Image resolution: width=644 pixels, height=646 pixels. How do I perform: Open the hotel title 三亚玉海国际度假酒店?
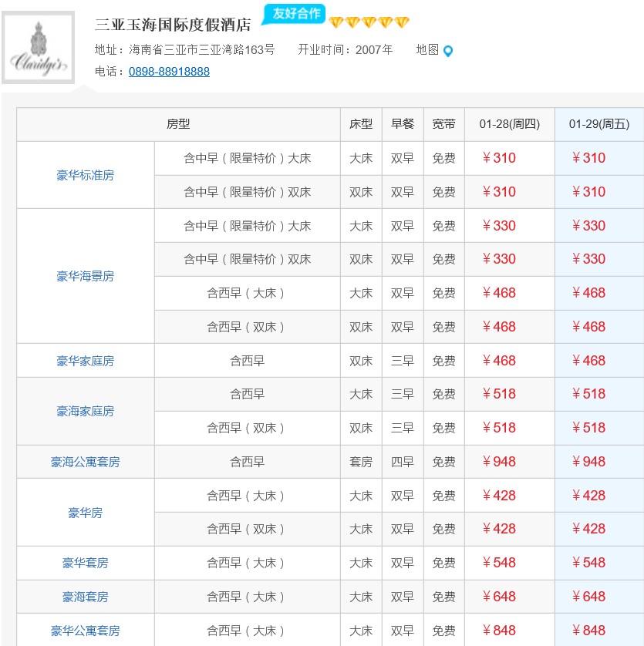[x=173, y=25]
